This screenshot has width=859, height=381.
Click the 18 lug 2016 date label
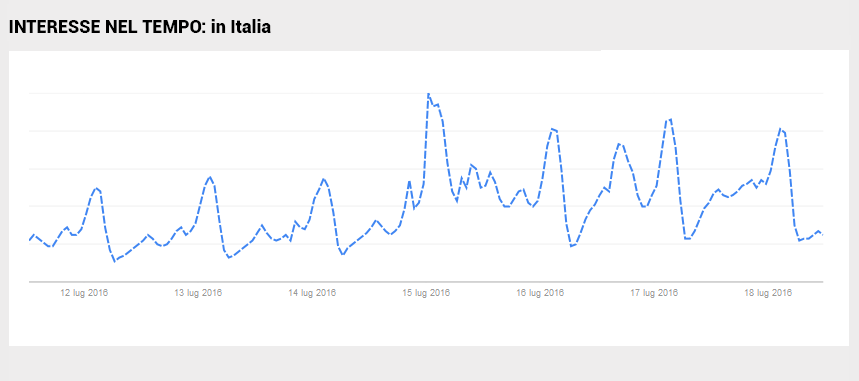[x=768, y=293]
